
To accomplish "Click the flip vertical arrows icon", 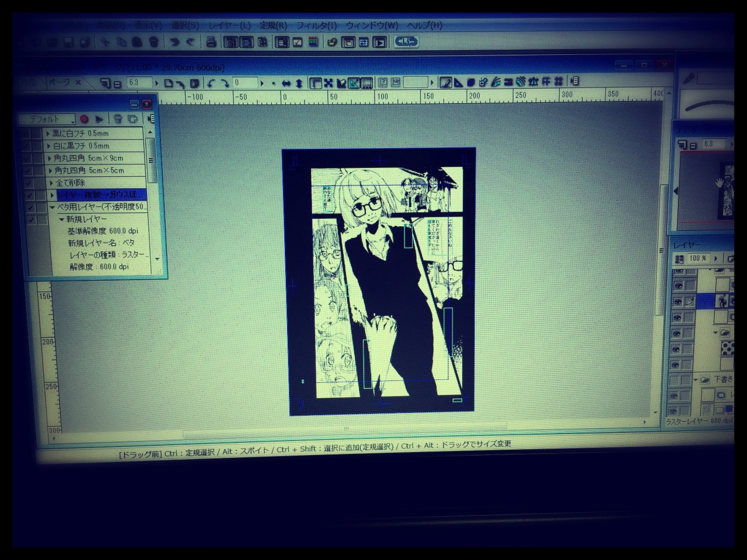I will click(x=299, y=83).
